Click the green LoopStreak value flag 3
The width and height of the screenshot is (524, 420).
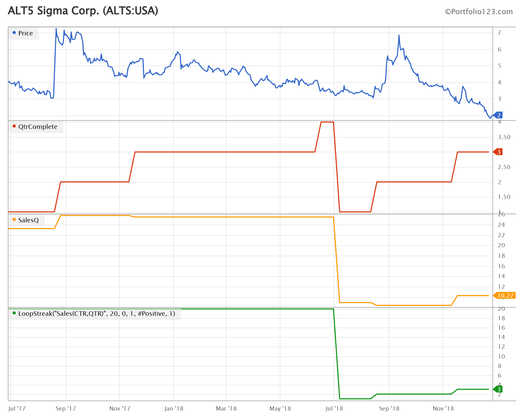click(x=498, y=389)
